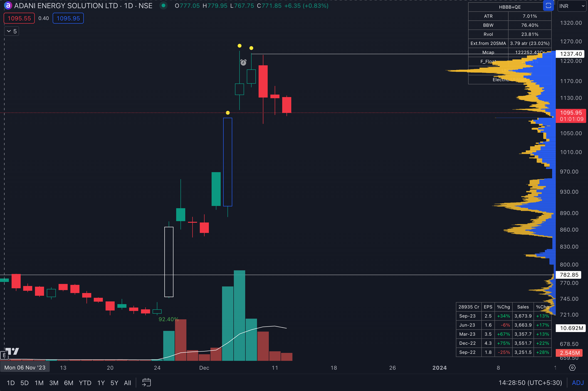The height and width of the screenshot is (391, 588).
Task: Click the Rvol value 23.81%
Action: click(530, 34)
